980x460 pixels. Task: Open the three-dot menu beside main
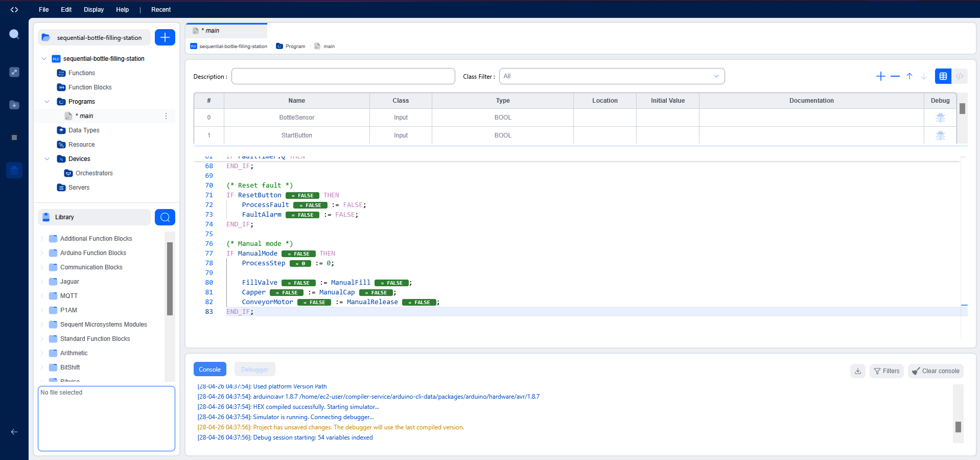pyautogui.click(x=166, y=116)
